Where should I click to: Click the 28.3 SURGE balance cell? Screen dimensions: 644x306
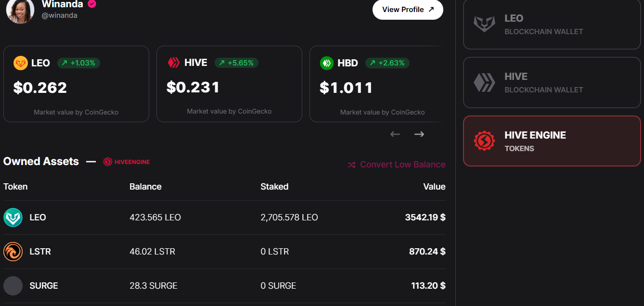point(154,286)
